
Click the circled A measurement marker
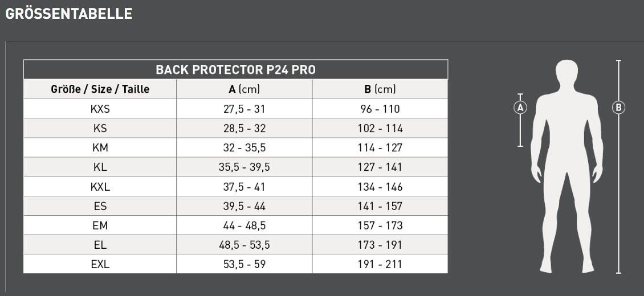point(520,108)
